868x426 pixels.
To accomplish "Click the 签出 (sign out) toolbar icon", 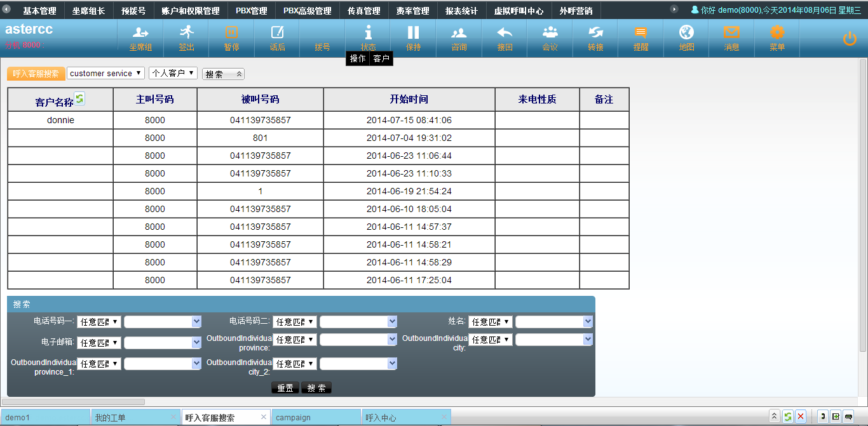I will (x=186, y=37).
